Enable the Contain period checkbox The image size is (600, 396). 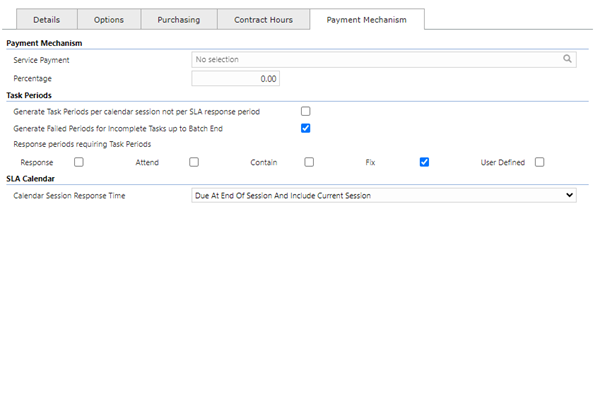coord(309,162)
